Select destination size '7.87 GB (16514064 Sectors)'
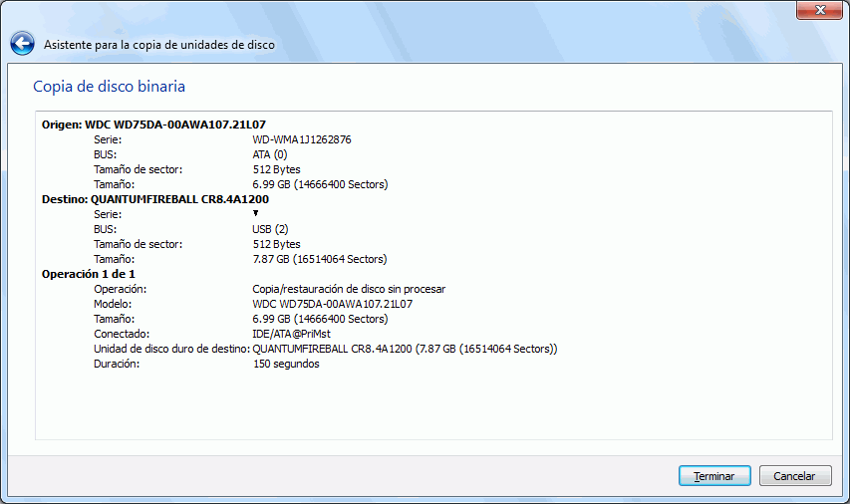The height and width of the screenshot is (504, 850). point(319,259)
